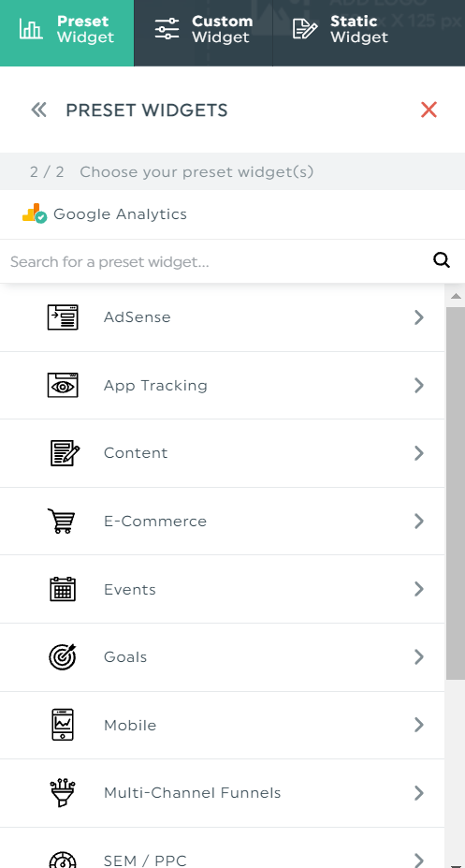Image resolution: width=465 pixels, height=868 pixels.
Task: Expand the Mobile category chevron
Action: pyautogui.click(x=419, y=725)
